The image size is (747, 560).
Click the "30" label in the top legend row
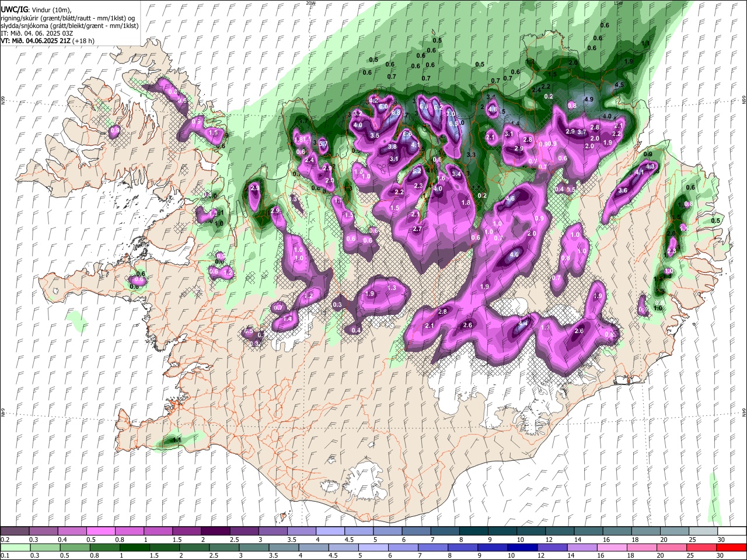[x=721, y=540]
